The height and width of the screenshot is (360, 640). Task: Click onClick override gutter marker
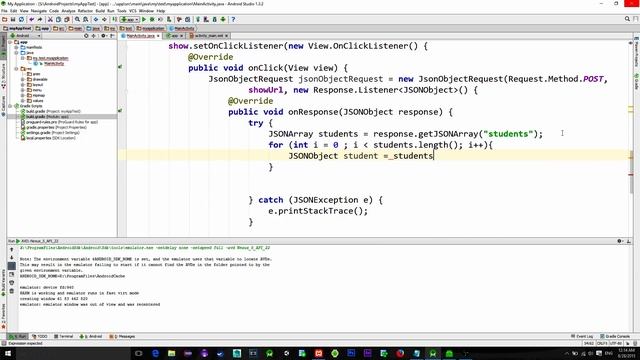click(120, 67)
